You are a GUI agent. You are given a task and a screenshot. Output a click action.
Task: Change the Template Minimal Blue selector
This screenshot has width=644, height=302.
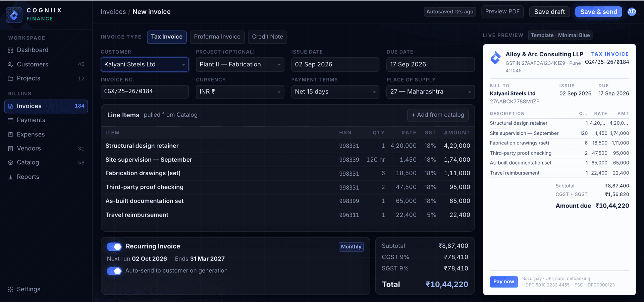pyautogui.click(x=560, y=35)
